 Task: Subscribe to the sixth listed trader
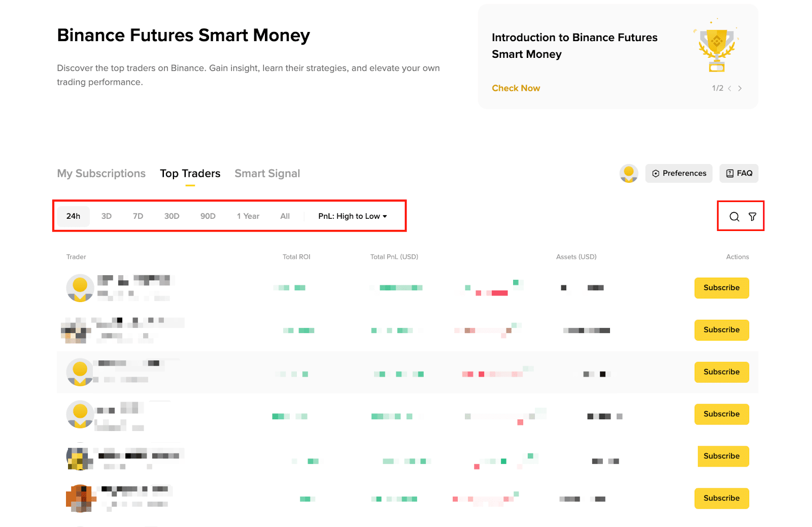(x=722, y=499)
